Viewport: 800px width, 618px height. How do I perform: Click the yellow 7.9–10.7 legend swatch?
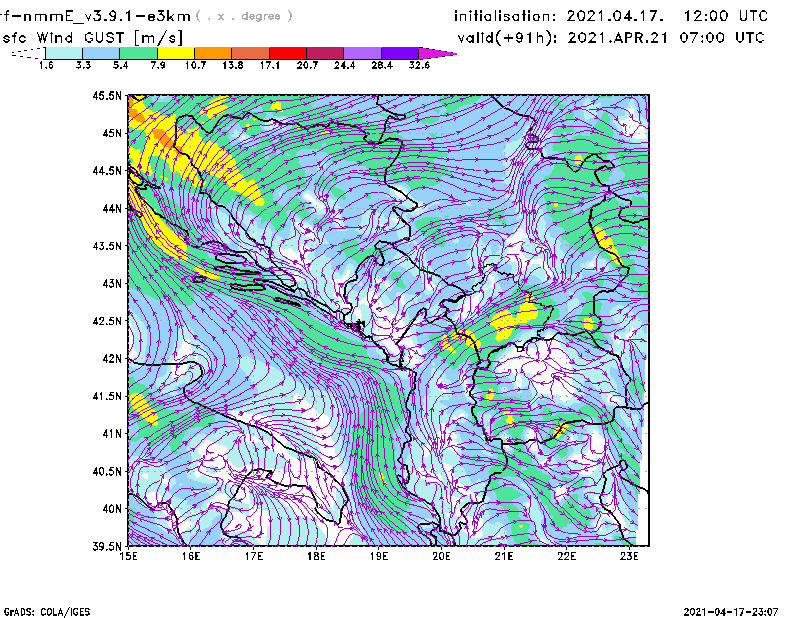[x=176, y=53]
